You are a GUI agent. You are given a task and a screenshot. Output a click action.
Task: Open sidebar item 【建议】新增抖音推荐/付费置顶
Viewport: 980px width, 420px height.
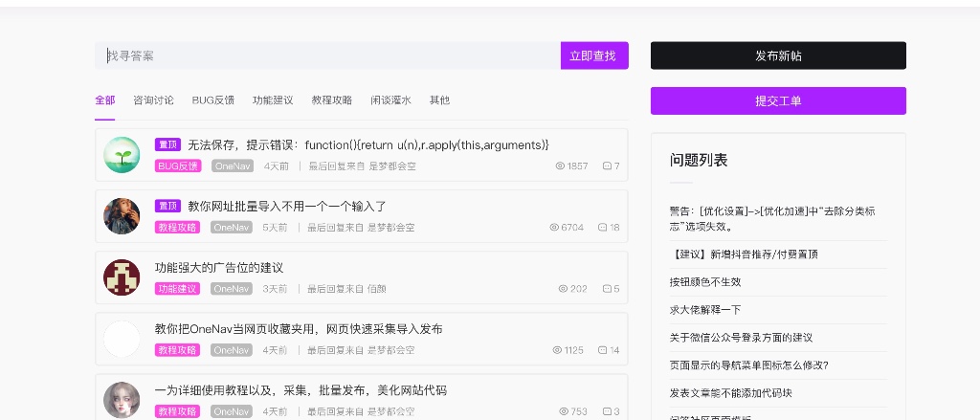click(x=744, y=254)
